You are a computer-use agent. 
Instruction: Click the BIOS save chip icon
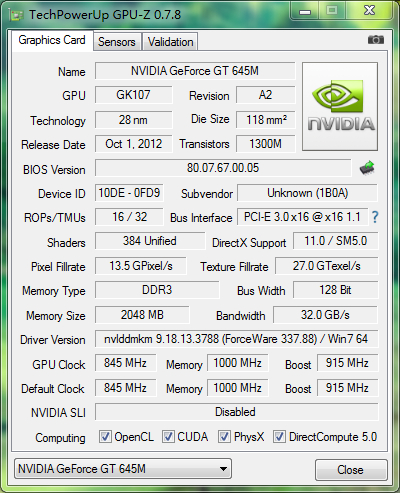coord(367,168)
